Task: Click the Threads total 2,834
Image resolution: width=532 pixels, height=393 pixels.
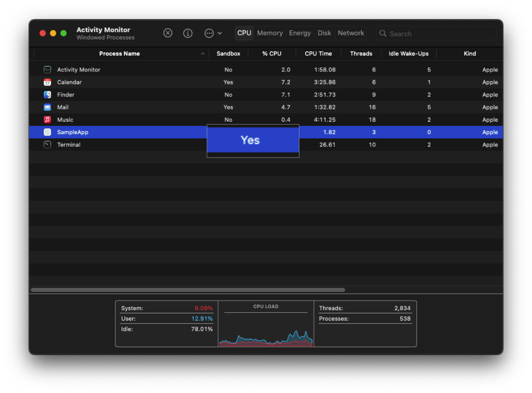Action: tap(402, 308)
